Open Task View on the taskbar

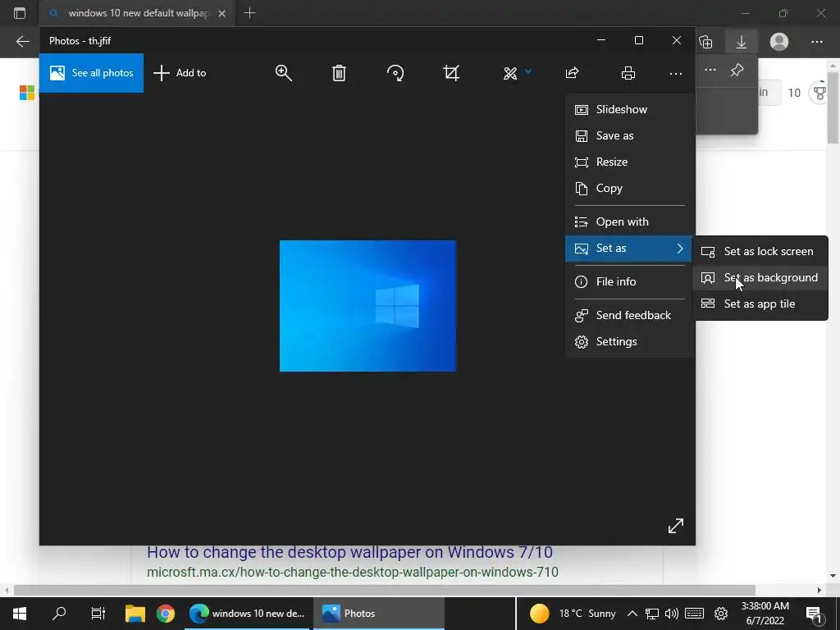98,614
